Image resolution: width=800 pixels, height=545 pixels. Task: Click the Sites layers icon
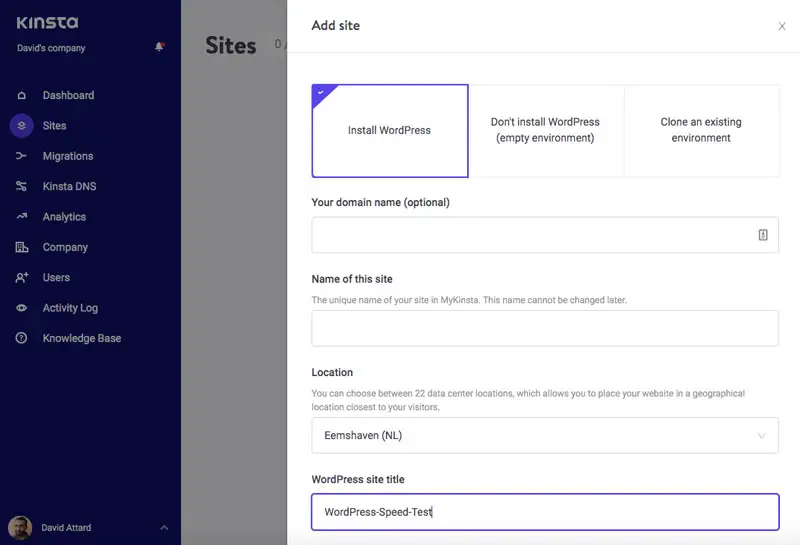pyautogui.click(x=21, y=126)
